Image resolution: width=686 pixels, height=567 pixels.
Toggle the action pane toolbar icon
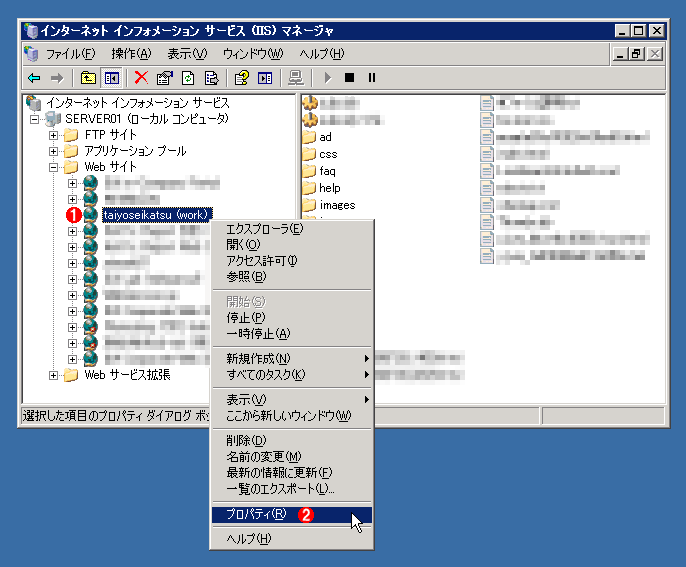coord(265,78)
